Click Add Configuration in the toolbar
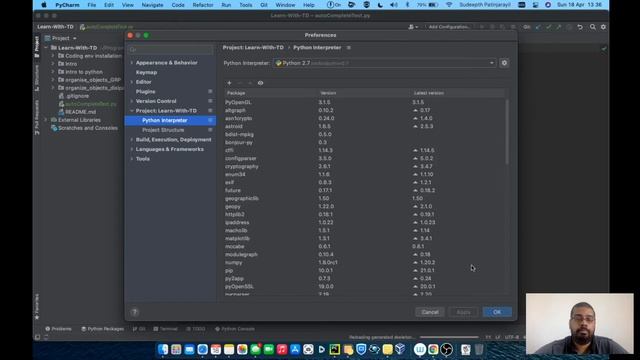The width and height of the screenshot is (640, 360). pos(449,27)
